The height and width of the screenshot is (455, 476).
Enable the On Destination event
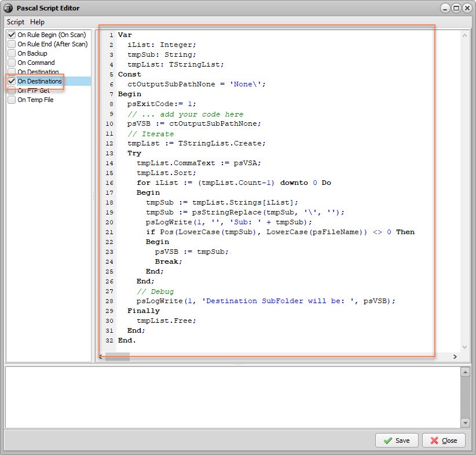(10, 72)
